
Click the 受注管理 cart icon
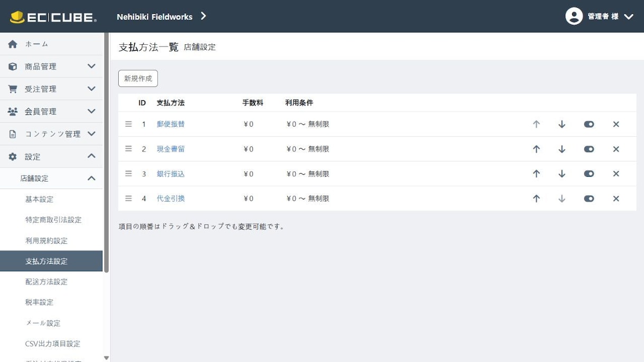tap(13, 89)
